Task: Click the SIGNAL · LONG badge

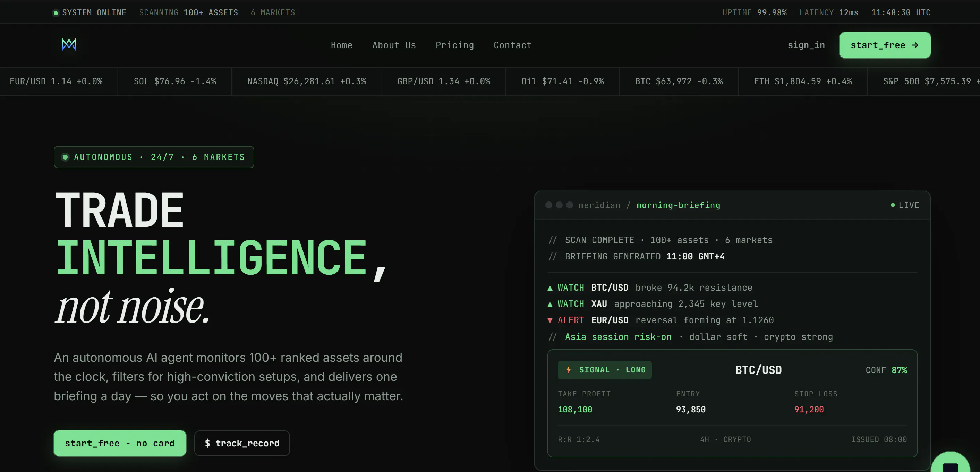Action: tap(605, 370)
